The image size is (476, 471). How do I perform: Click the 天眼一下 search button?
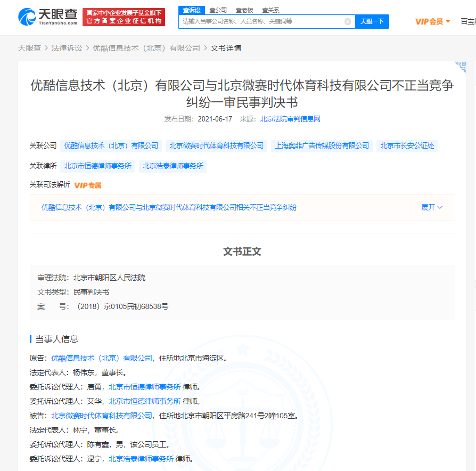coord(372,21)
